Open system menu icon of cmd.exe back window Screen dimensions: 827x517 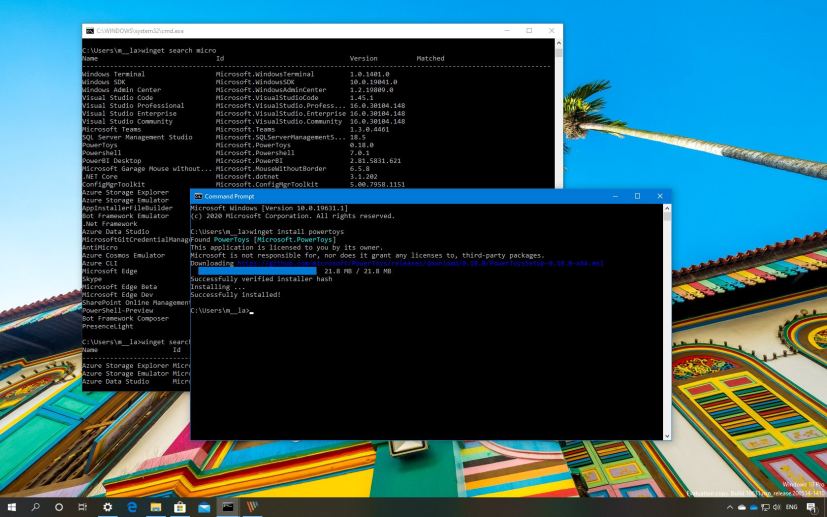click(x=90, y=31)
